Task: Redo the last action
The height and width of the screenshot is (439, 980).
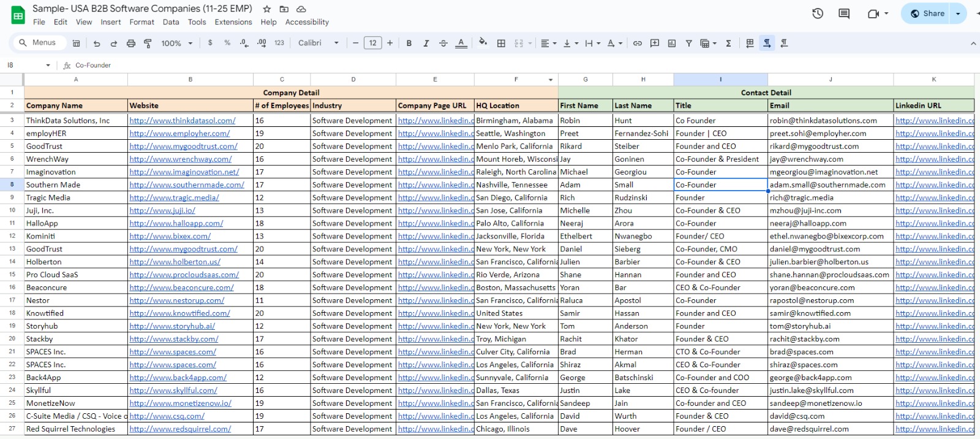Action: tap(114, 43)
